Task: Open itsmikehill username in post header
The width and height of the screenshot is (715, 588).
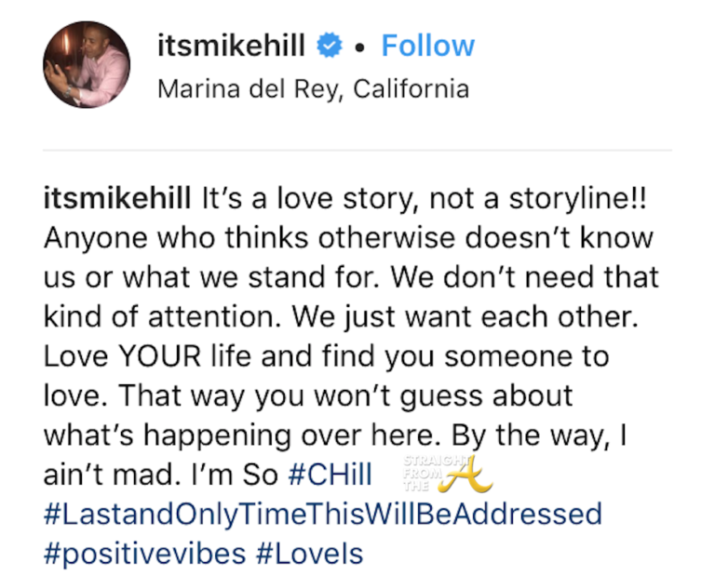Action: pyautogui.click(x=231, y=46)
